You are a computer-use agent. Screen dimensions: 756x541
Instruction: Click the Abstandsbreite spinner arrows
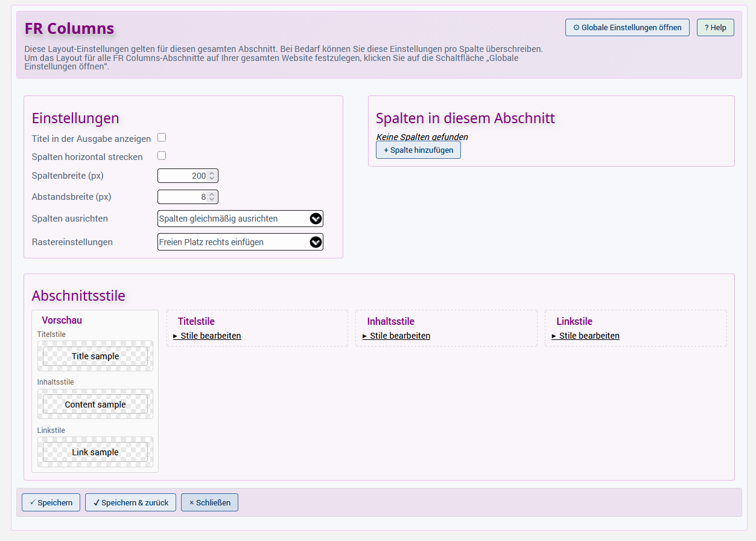pyautogui.click(x=212, y=197)
